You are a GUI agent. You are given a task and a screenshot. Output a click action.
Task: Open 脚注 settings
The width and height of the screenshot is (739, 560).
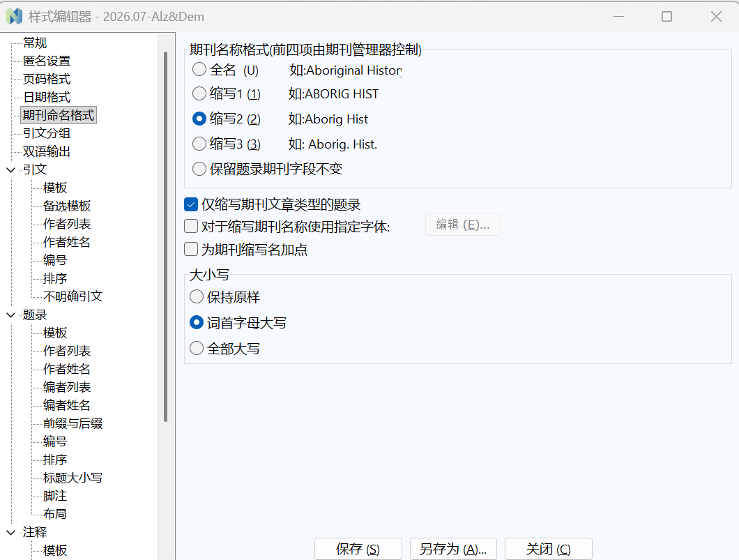pyautogui.click(x=55, y=496)
